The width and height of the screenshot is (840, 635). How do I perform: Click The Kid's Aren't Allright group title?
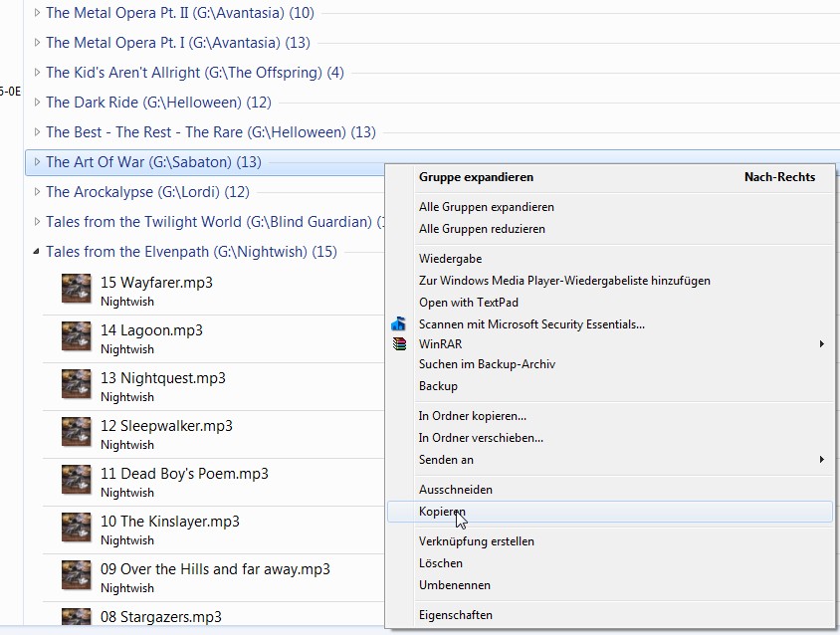click(x=195, y=73)
